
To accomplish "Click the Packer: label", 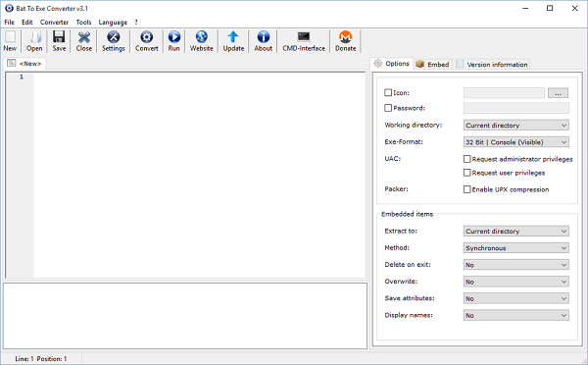I will (396, 189).
